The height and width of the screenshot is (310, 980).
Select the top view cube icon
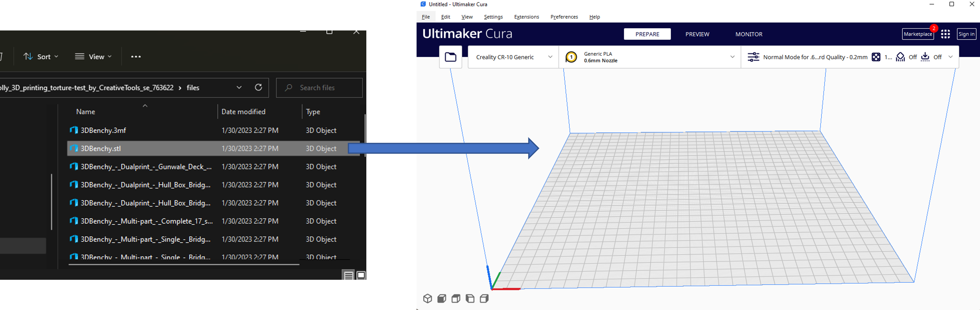point(456,298)
